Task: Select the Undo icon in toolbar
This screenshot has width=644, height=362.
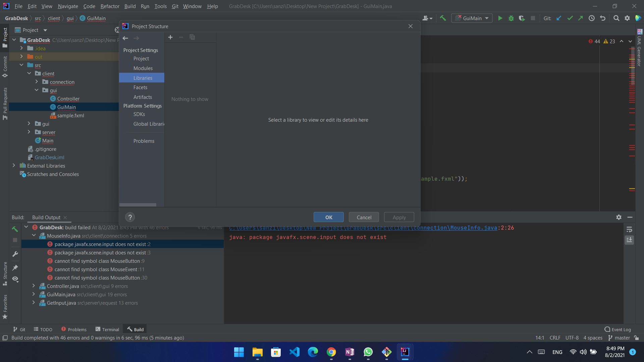Action: [x=603, y=18]
